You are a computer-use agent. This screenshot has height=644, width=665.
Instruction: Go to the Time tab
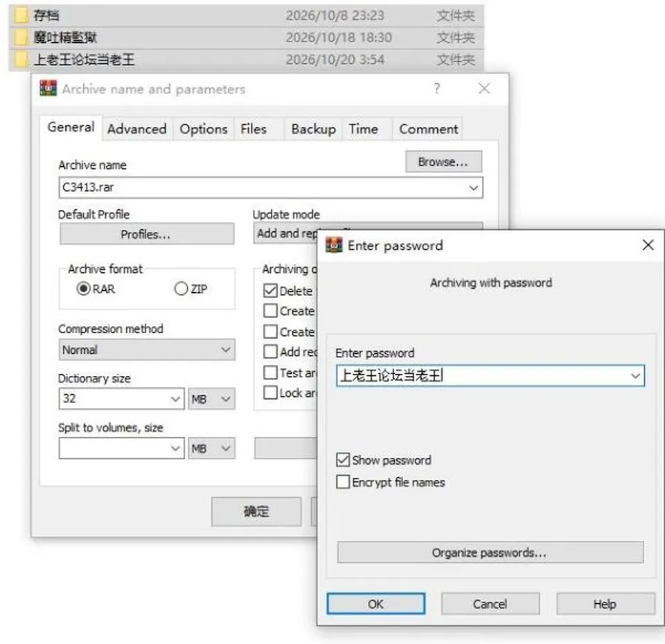(x=364, y=129)
